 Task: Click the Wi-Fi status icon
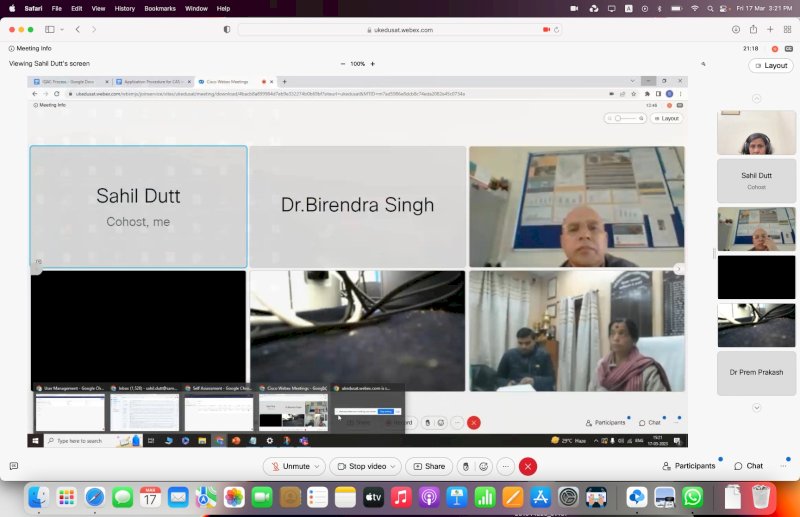tap(694, 8)
